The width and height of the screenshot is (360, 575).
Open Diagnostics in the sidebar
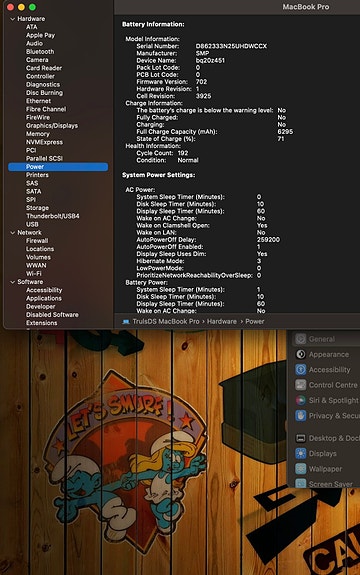43,84
